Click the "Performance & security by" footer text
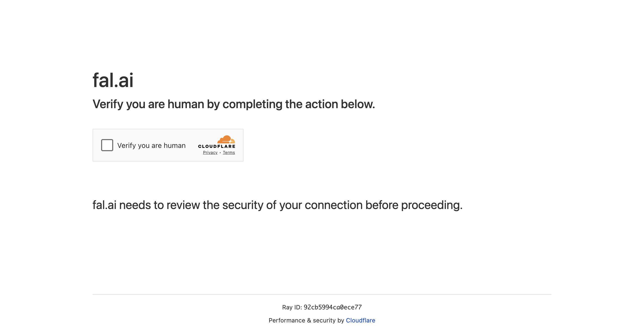644x328 pixels. coord(306,320)
